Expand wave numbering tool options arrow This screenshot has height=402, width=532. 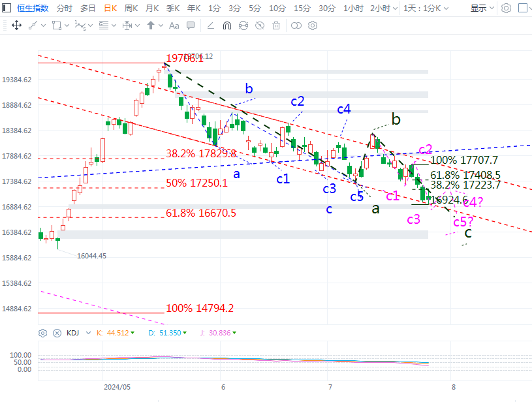90,25
